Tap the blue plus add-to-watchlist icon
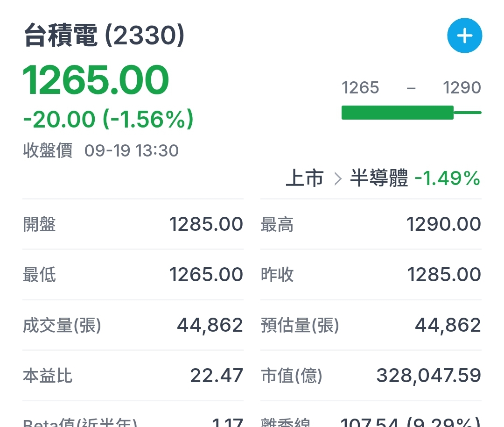 tap(464, 36)
